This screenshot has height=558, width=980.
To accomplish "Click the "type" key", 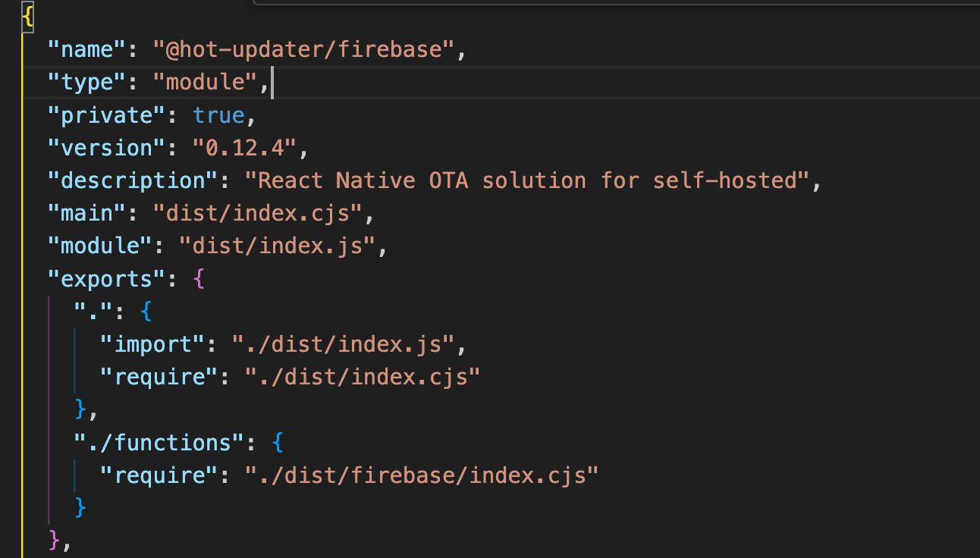I will tap(86, 83).
